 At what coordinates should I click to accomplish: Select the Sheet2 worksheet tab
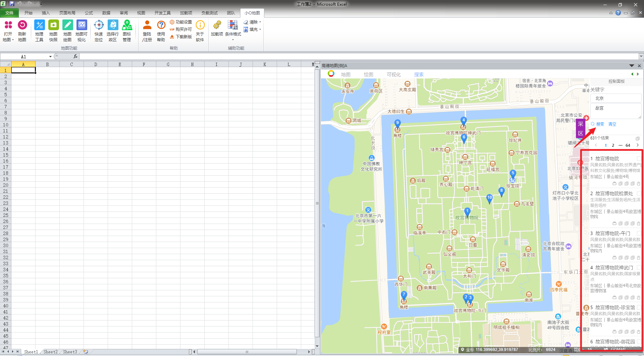pos(50,352)
